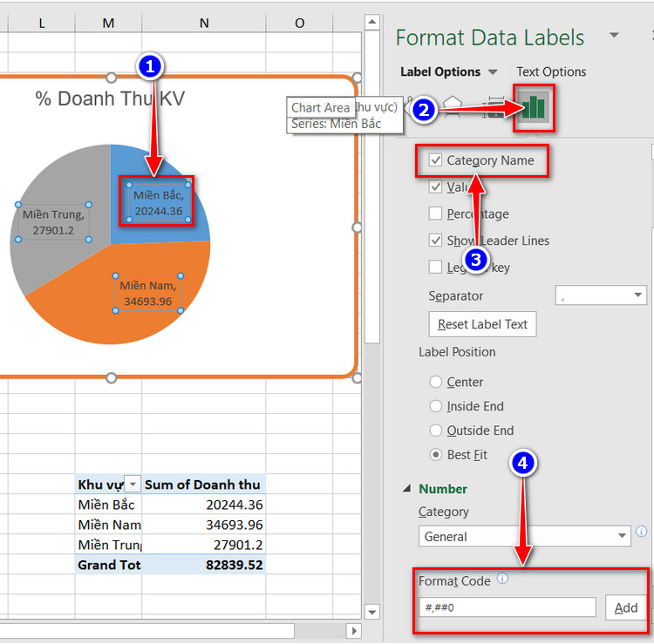Toggle the Value checkbox
This screenshot has height=644, width=654.
click(x=435, y=186)
